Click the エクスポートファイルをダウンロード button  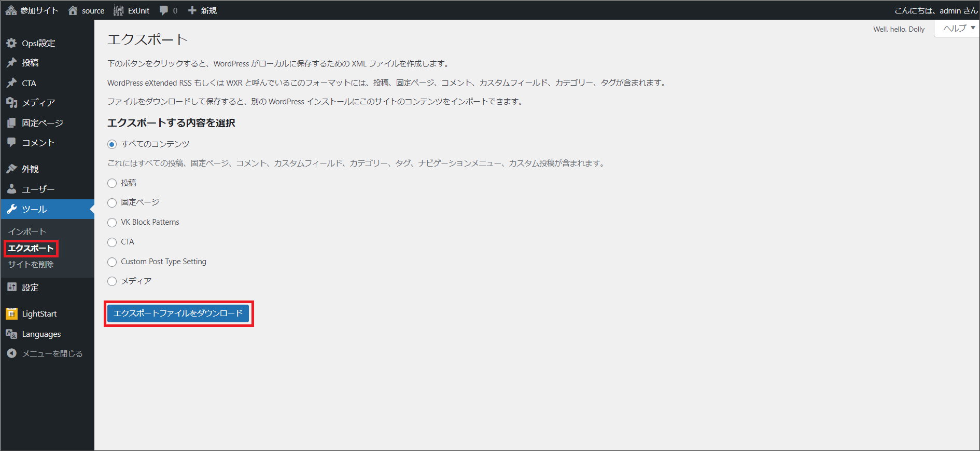tap(178, 313)
